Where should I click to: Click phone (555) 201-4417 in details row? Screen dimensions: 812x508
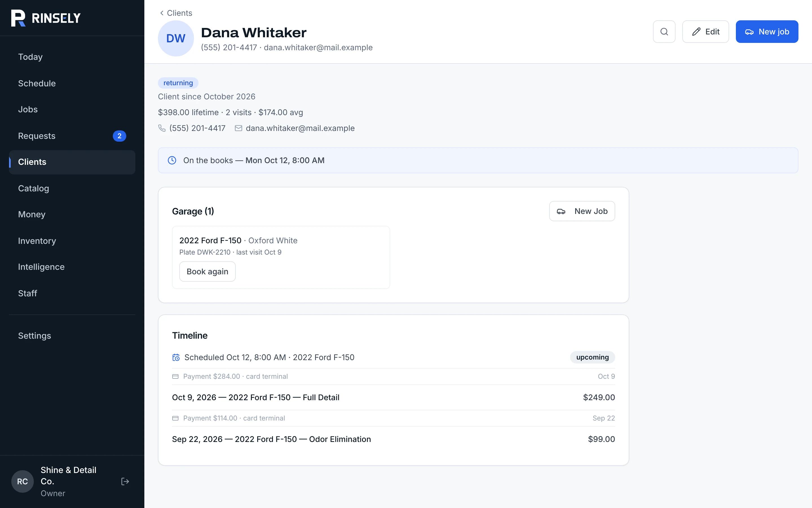197,128
